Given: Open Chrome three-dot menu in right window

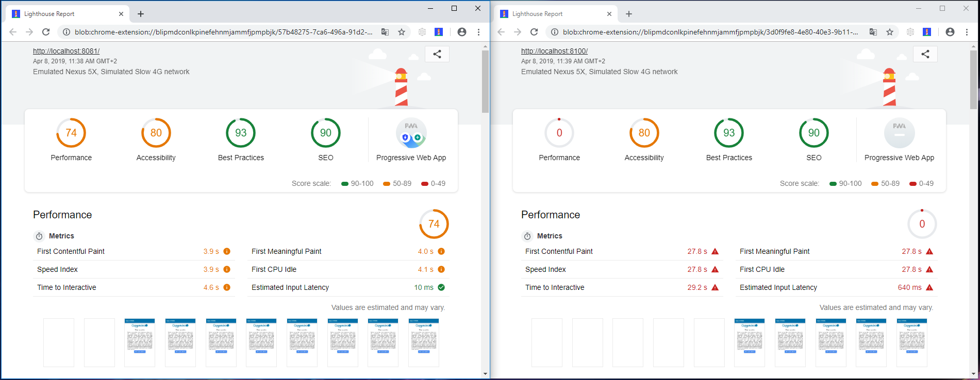Looking at the screenshot, I should point(967,32).
